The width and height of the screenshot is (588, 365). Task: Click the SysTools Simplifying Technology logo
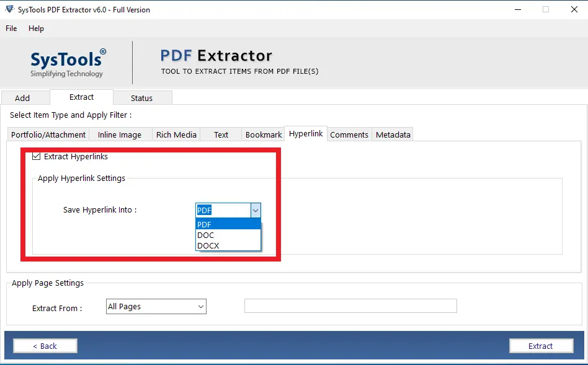(68, 63)
